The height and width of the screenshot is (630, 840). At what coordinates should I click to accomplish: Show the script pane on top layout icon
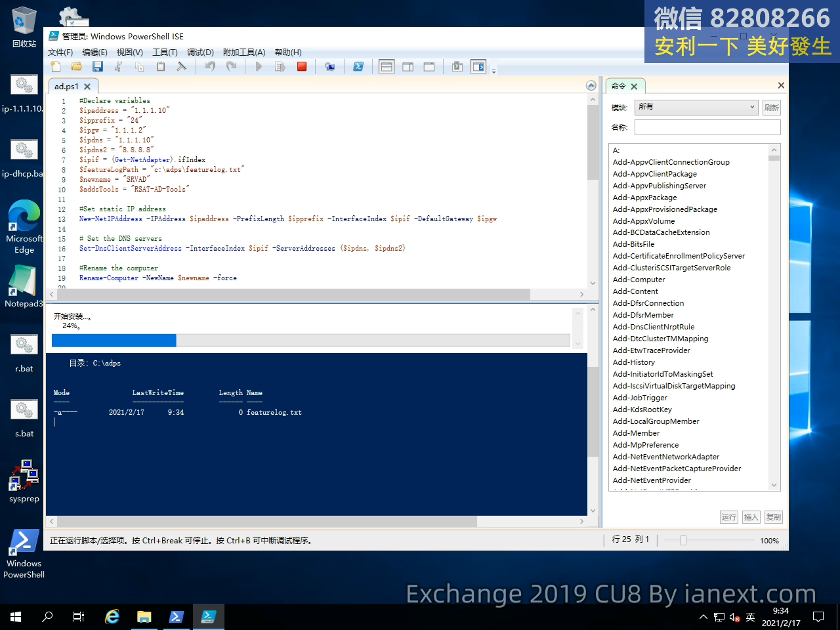pos(387,66)
